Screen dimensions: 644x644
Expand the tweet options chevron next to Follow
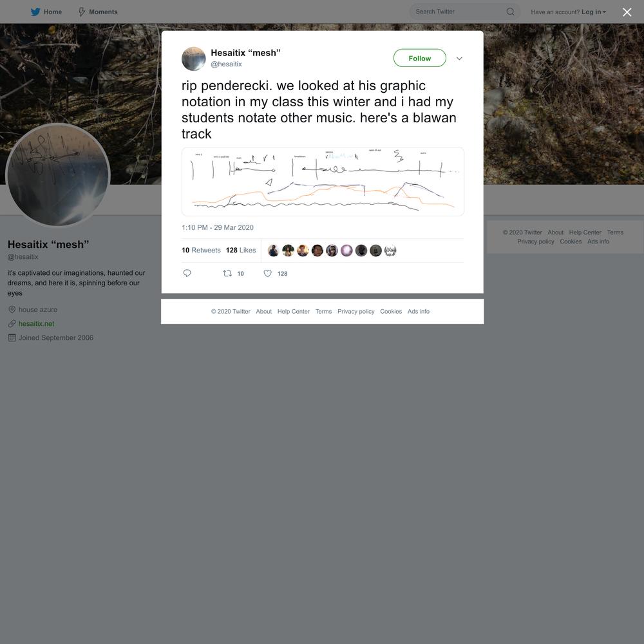coord(459,59)
